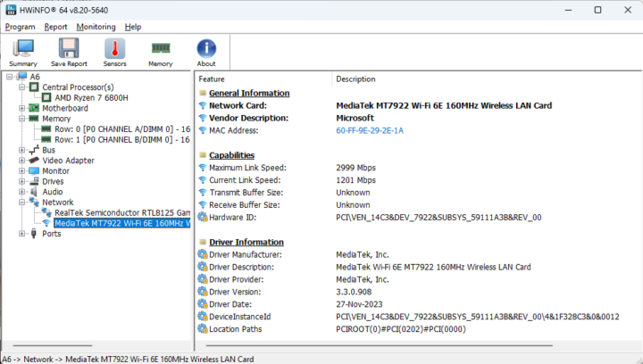Expand the Drives node

pyautogui.click(x=21, y=181)
